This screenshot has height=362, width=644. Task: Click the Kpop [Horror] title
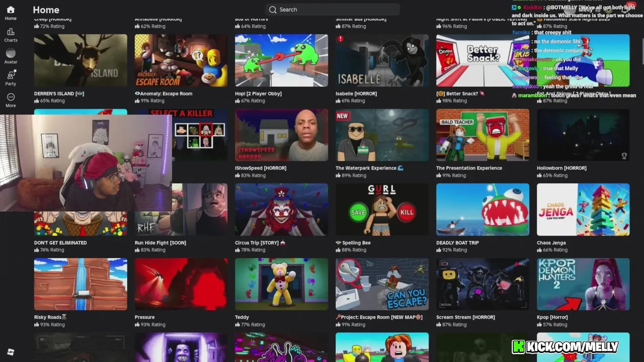click(x=552, y=317)
